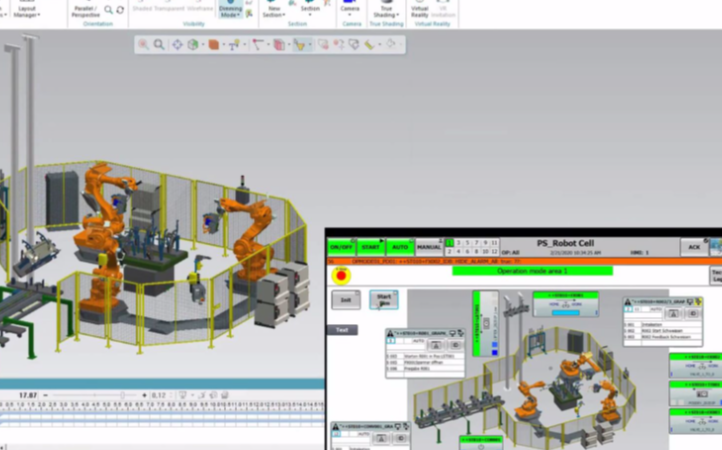The image size is (722, 450).
Task: Select the Pan tool in viewer toolbar
Action: pos(177,45)
